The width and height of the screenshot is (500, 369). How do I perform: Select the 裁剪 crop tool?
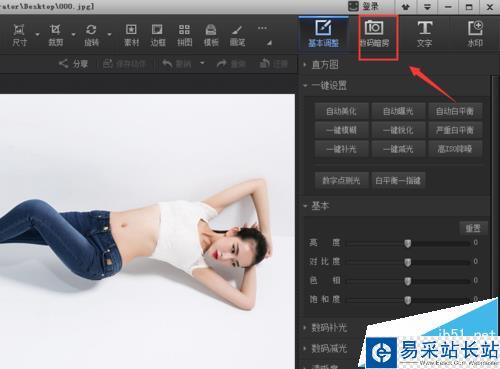pos(55,35)
